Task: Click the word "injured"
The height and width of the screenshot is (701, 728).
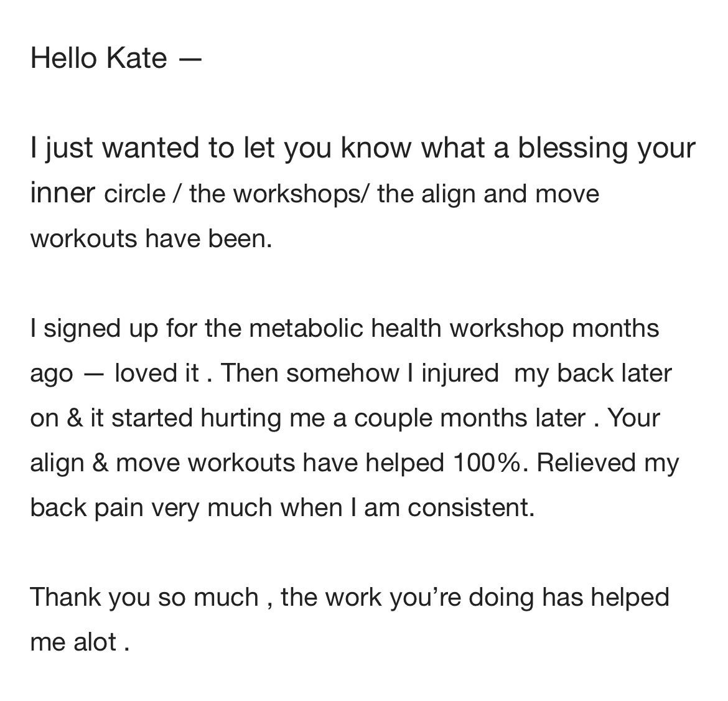Action: 460,373
